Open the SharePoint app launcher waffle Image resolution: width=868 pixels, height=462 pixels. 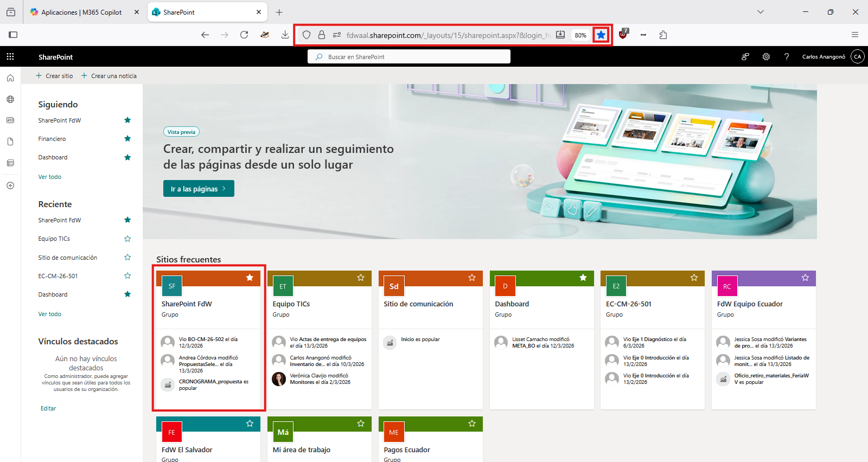tap(10, 56)
